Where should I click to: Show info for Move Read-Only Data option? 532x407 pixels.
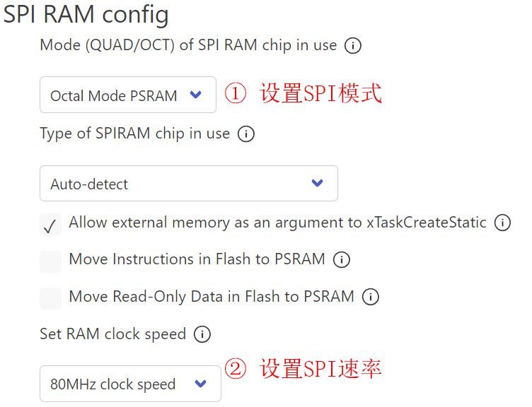tap(370, 297)
